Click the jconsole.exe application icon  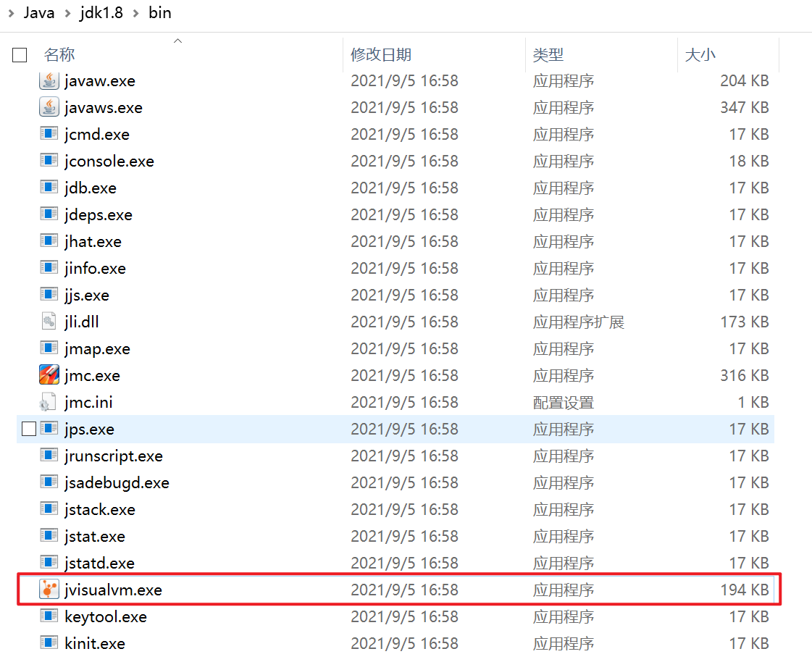(49, 161)
